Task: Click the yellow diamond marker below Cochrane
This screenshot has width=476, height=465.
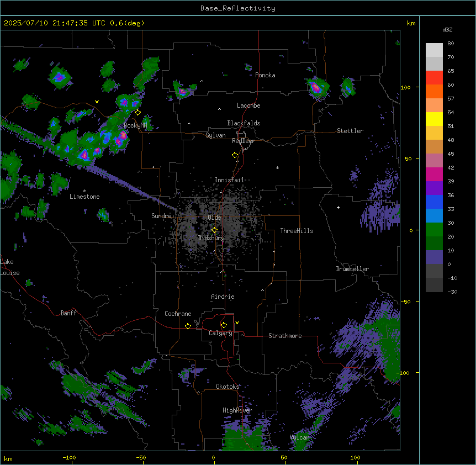Action: 188,326
